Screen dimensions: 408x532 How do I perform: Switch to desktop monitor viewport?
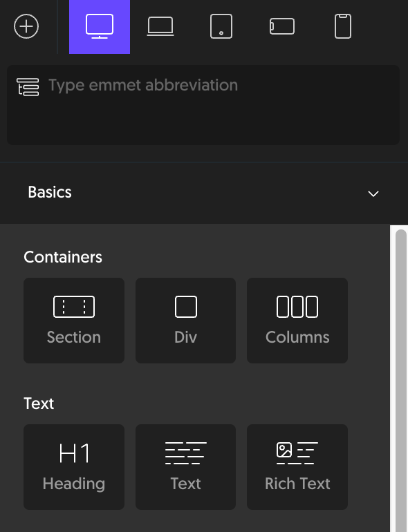100,26
